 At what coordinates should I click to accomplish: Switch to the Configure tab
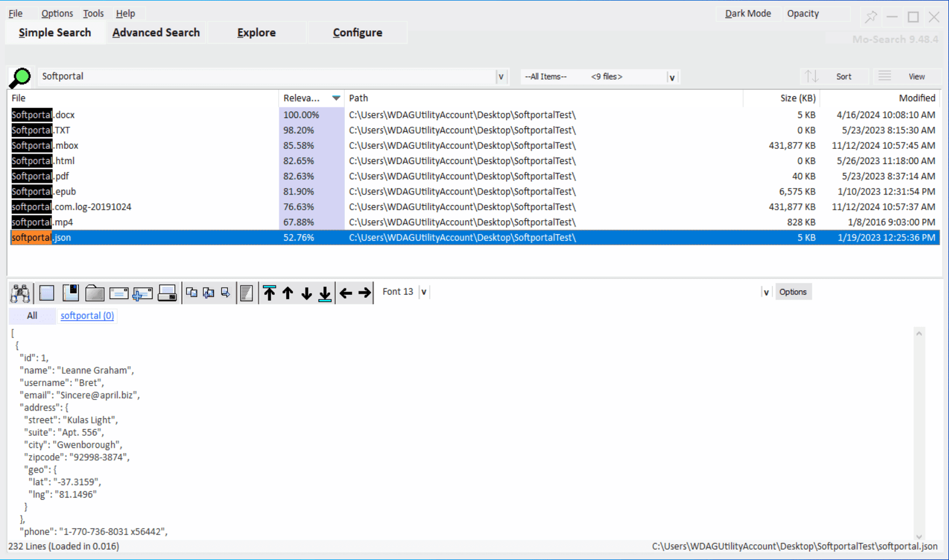(358, 33)
